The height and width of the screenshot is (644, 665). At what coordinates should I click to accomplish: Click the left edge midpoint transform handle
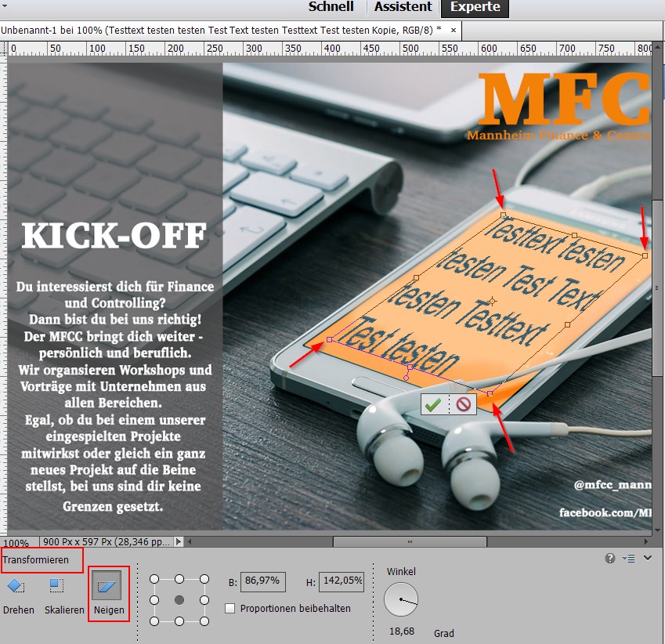pyautogui.click(x=416, y=277)
